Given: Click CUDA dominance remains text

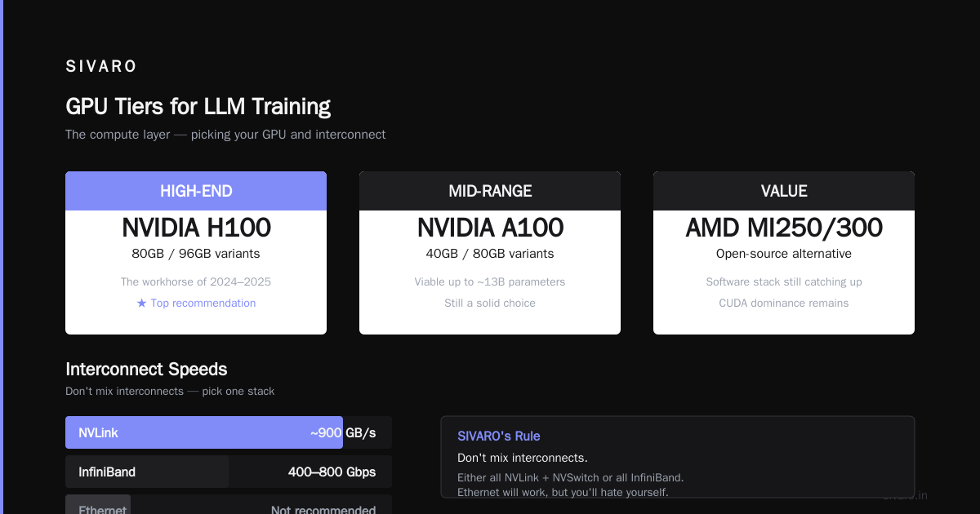Looking at the screenshot, I should click(x=784, y=303).
